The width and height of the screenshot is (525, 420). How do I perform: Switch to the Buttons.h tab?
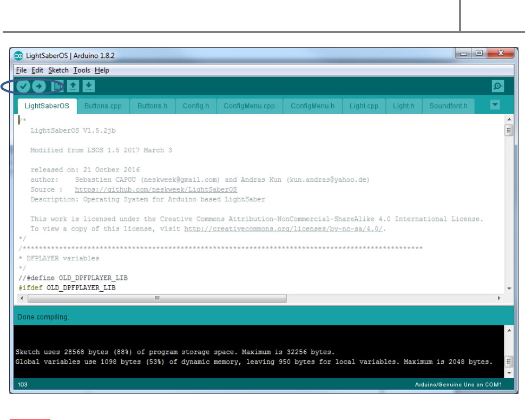[x=152, y=106]
